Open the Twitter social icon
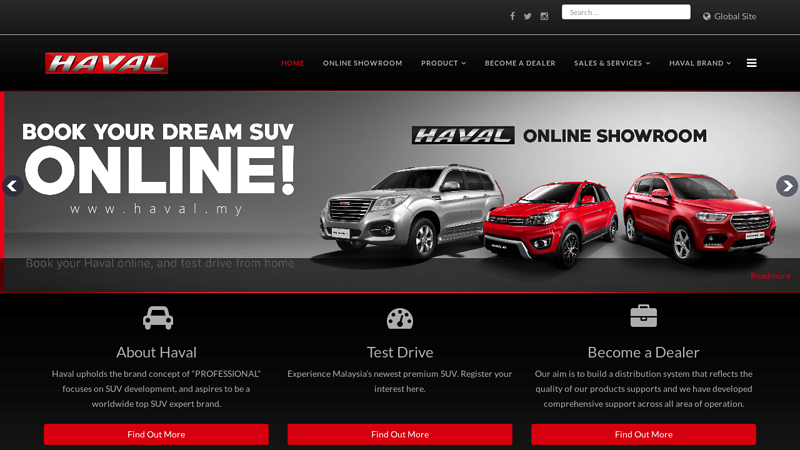This screenshot has height=450, width=800. point(528,16)
